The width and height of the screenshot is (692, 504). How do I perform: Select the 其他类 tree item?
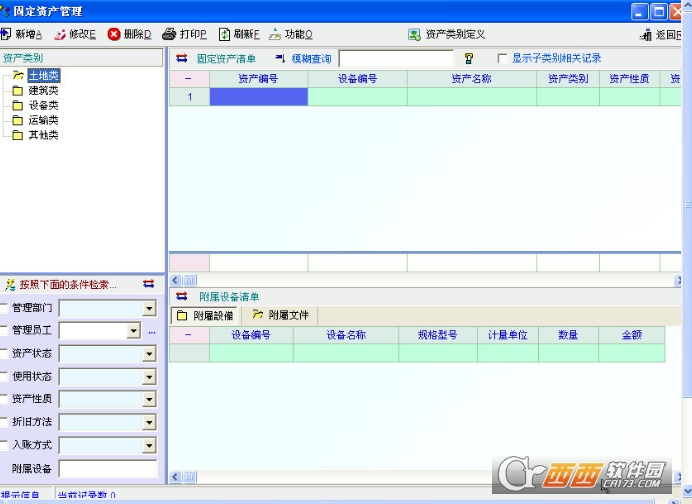[x=43, y=135]
